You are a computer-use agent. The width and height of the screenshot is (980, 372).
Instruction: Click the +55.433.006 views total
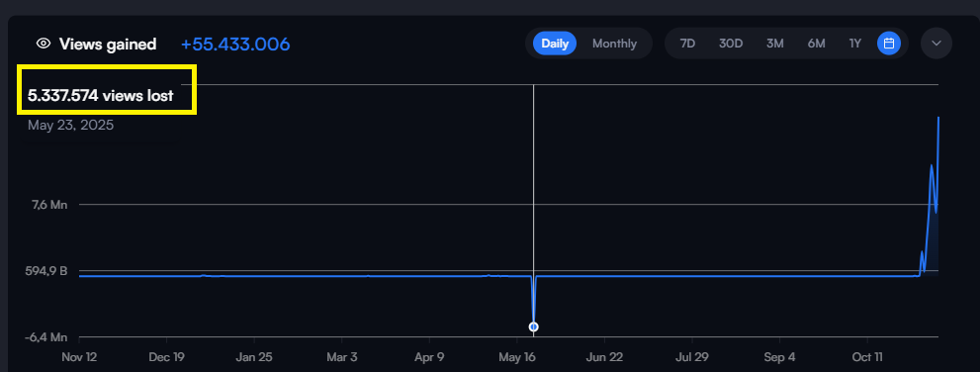(235, 45)
